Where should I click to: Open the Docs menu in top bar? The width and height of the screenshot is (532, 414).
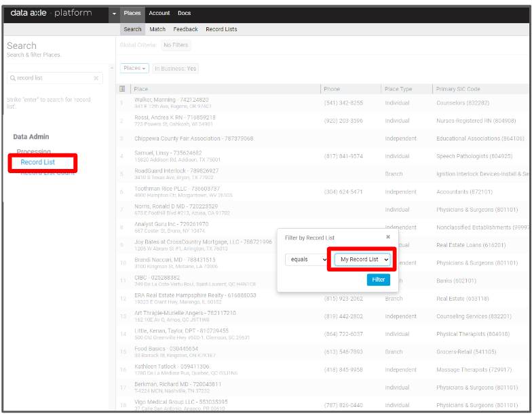pyautogui.click(x=184, y=13)
